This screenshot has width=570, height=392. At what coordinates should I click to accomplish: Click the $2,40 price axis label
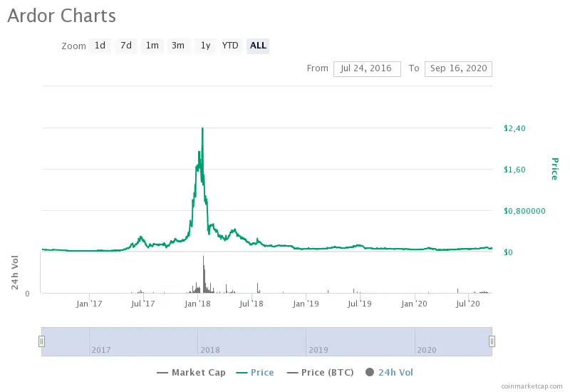click(514, 128)
